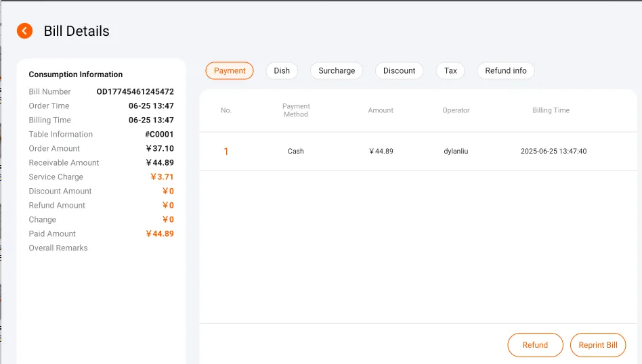Screen dimensions: 642x364
Task: Click the Overall Remarks label
Action: (58, 248)
